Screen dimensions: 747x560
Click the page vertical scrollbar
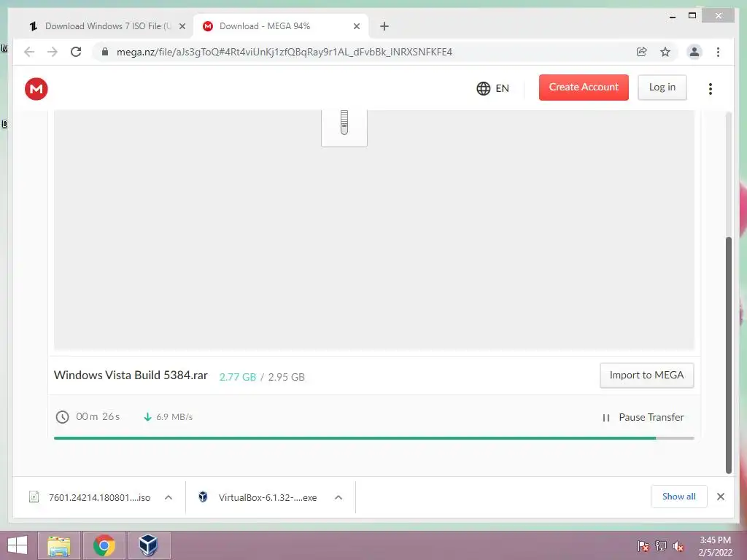point(729,354)
